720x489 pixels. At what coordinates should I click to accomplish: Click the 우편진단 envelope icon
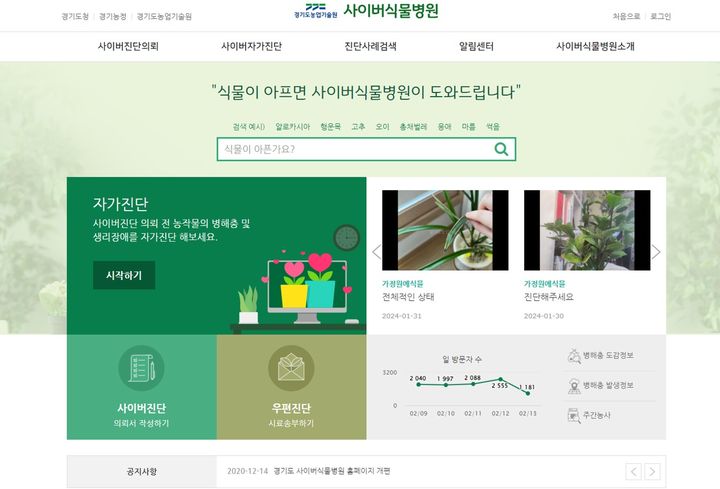point(291,367)
